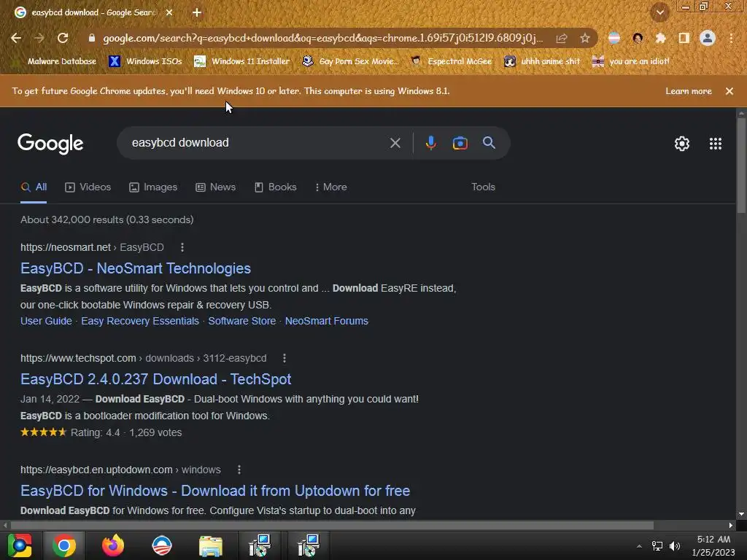Click the forward navigation arrow

point(39,38)
